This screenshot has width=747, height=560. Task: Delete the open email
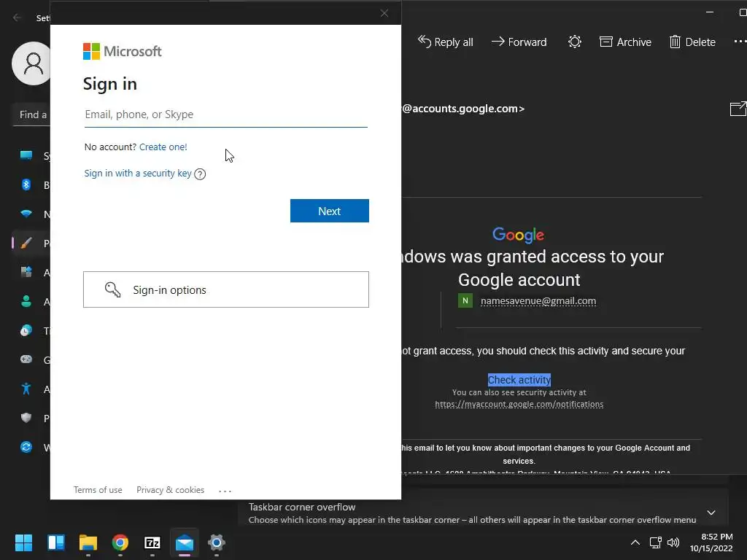pos(692,42)
